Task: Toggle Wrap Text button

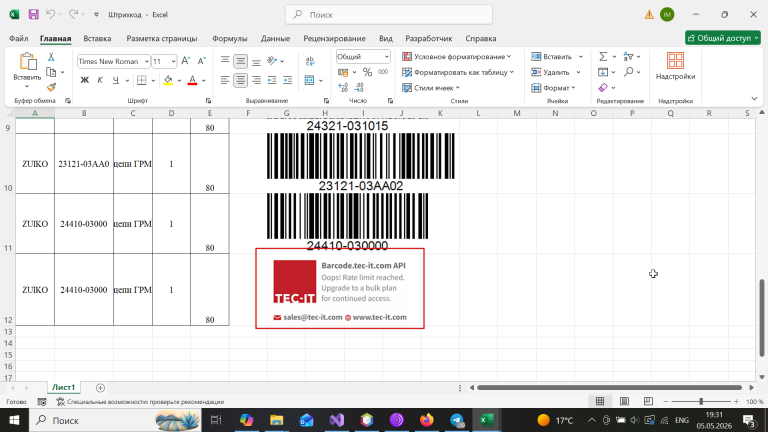Action: tap(310, 61)
